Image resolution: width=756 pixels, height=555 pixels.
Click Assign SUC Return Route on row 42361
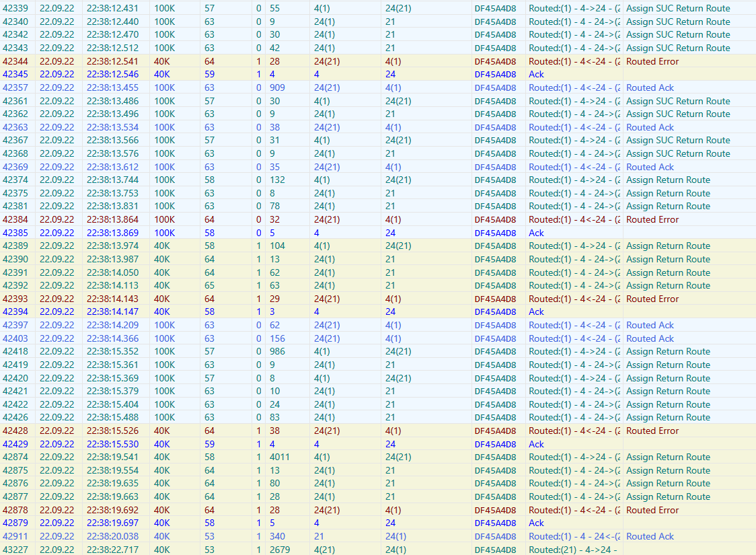678,101
